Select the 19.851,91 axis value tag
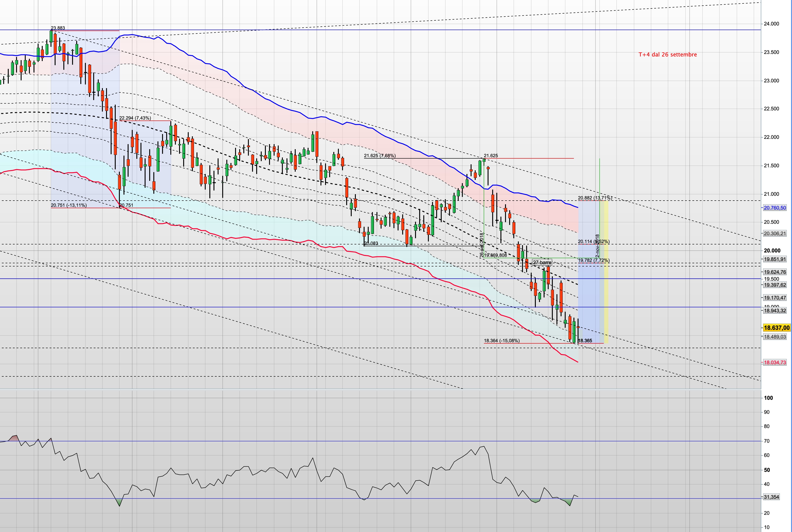The image size is (792, 532). tap(775, 259)
